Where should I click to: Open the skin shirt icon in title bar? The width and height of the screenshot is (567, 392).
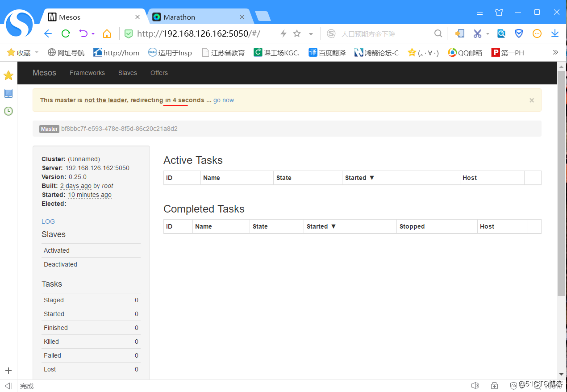pyautogui.click(x=499, y=13)
